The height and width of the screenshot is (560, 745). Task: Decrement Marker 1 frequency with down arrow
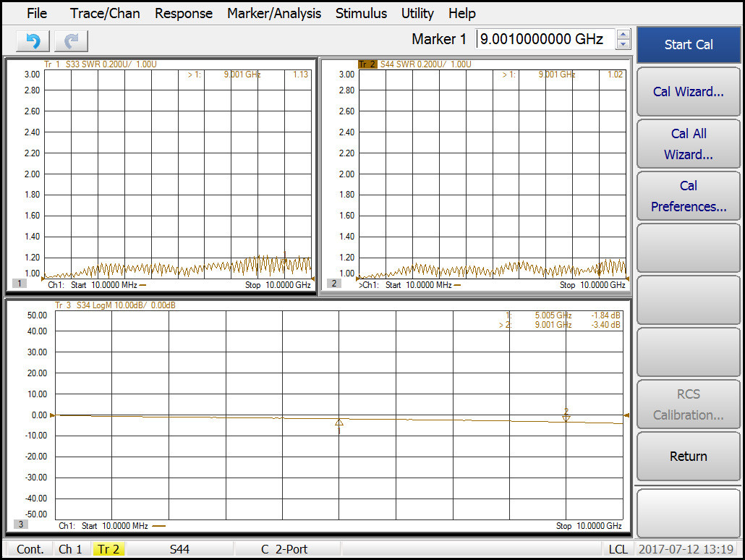(x=623, y=44)
